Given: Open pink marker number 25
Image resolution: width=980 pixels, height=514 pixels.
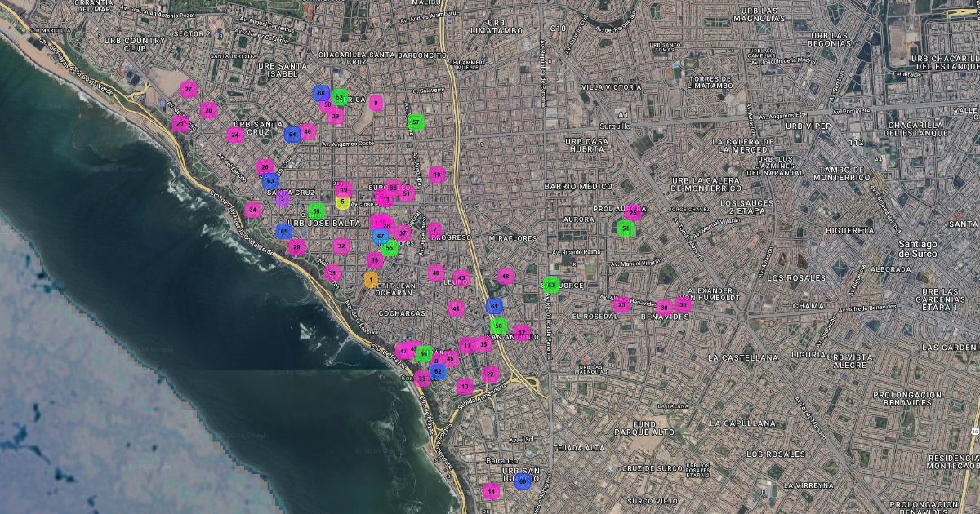Looking at the screenshot, I should [633, 213].
